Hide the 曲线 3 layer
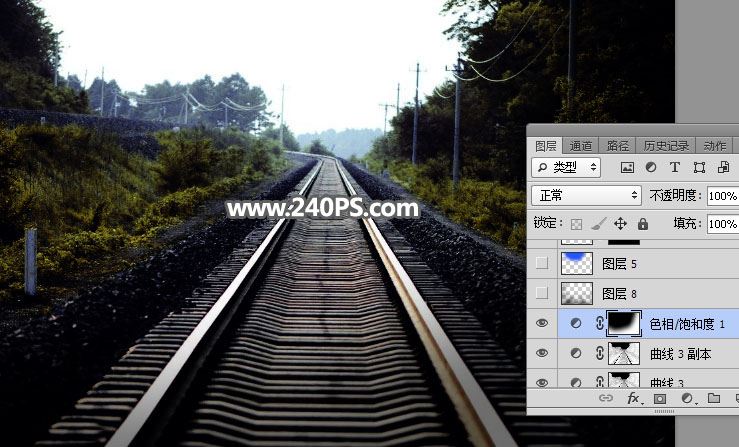 pos(542,382)
